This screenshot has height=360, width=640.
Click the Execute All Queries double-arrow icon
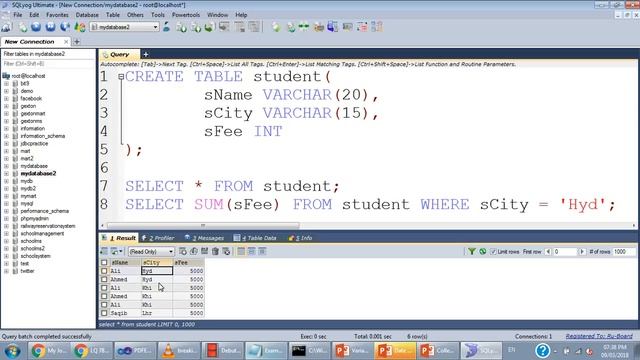pos(50,27)
